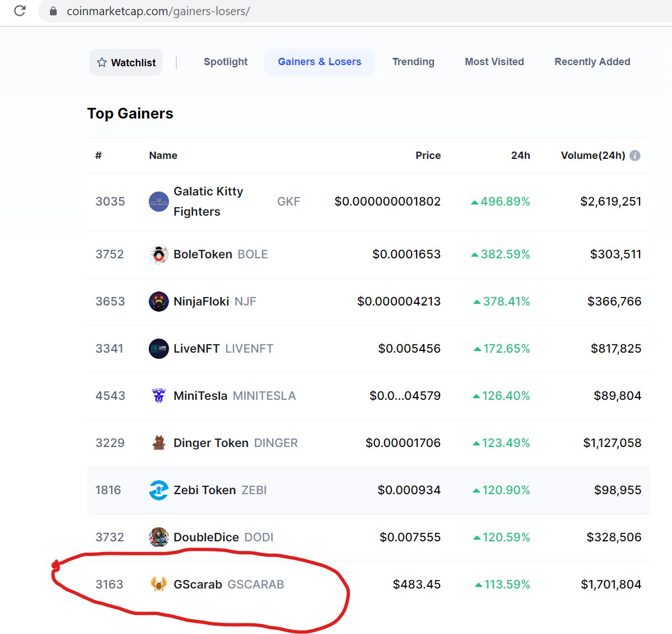Switch to the Trending tab
This screenshot has height=634, width=672.
point(413,62)
